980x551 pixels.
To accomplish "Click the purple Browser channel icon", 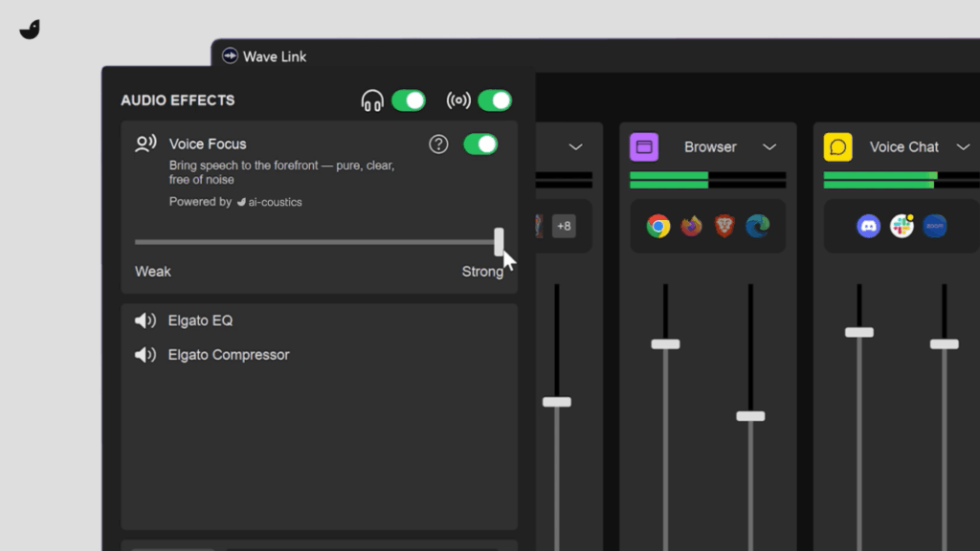I will tap(644, 146).
